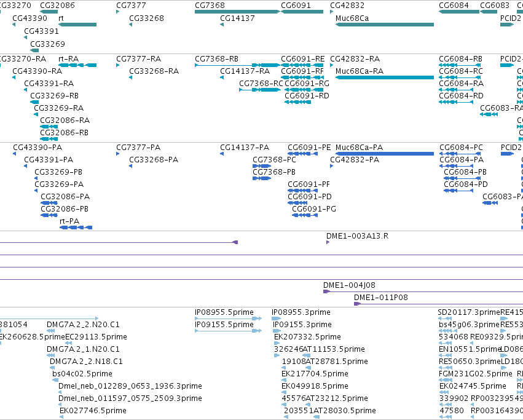Select the Dmel_neb_012289_0653_1936.3prime label
Viewport: 523px width, 420px height.
130,386
